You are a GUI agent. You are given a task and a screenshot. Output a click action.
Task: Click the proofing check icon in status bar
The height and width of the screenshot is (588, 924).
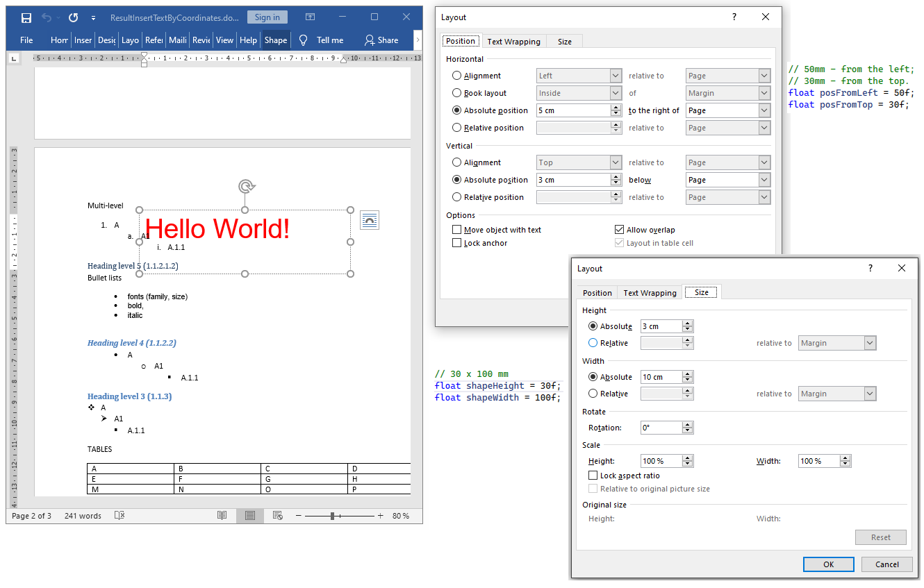pyautogui.click(x=119, y=516)
